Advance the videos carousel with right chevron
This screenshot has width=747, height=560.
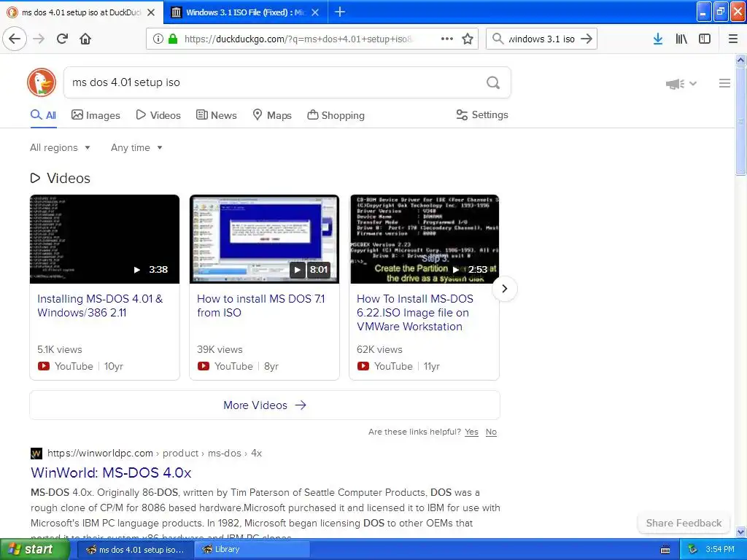pyautogui.click(x=505, y=289)
